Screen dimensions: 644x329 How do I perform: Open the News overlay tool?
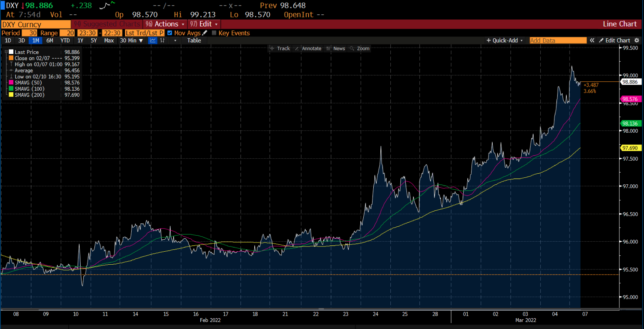336,48
